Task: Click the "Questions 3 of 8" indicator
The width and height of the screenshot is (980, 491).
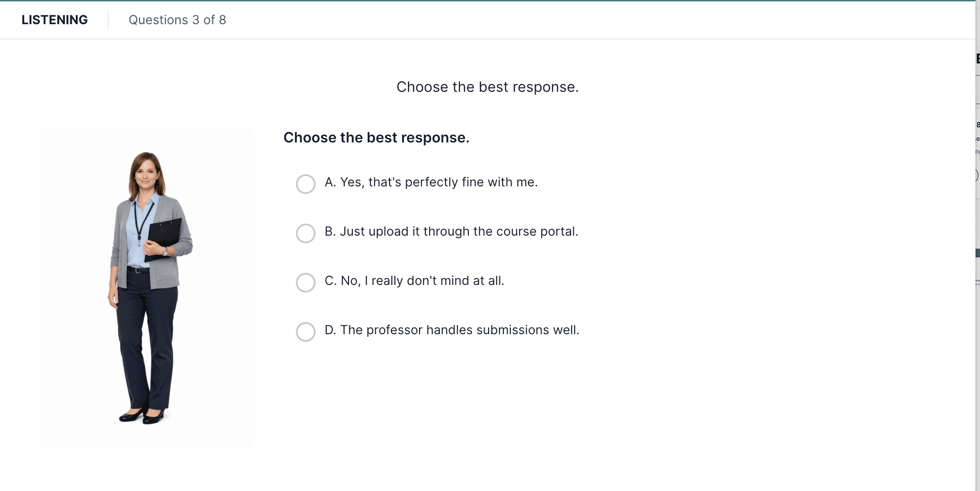Action: pos(177,20)
